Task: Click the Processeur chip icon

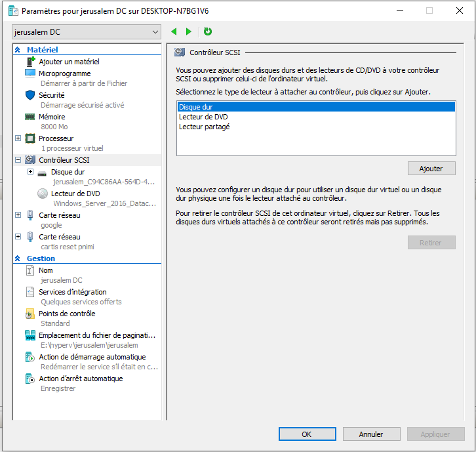Action: [x=30, y=138]
